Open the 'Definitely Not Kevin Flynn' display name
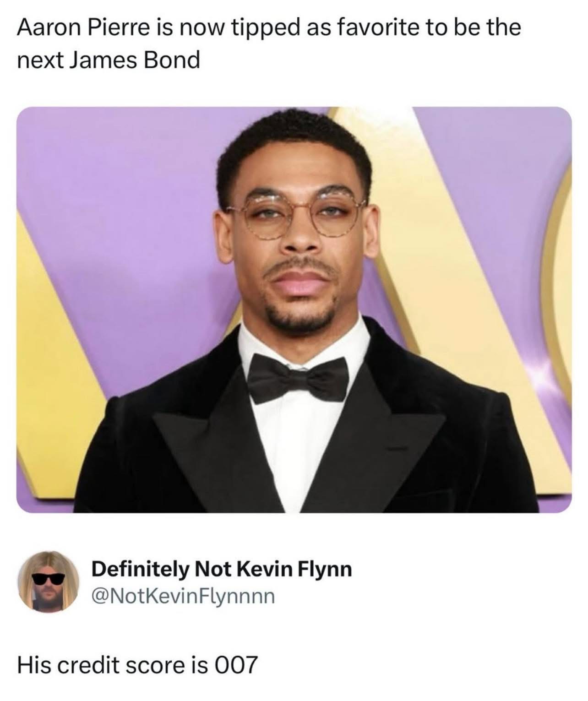 (x=222, y=569)
